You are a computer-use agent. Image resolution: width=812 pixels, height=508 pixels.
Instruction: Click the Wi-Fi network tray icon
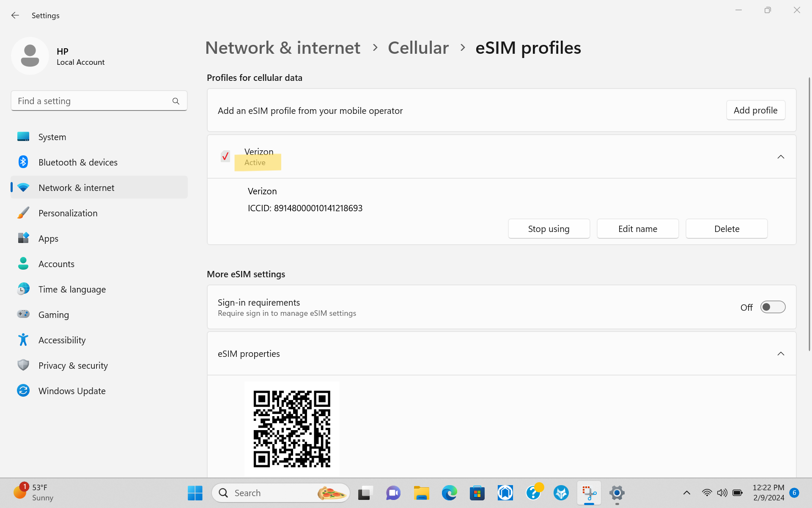[x=707, y=493]
